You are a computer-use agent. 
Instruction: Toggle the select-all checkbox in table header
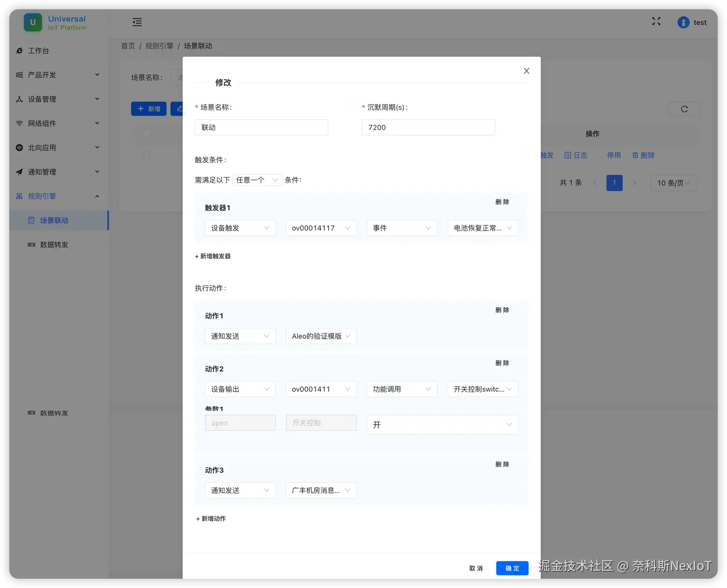[x=146, y=134]
